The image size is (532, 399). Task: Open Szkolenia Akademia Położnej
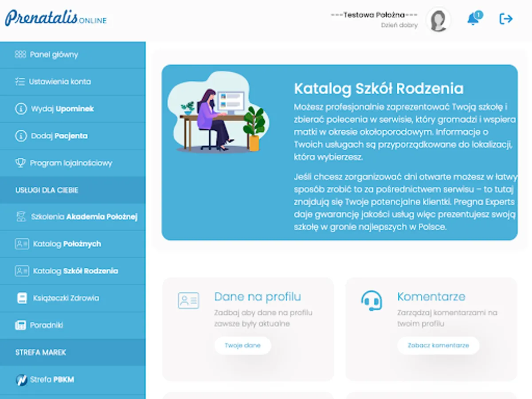click(73, 217)
